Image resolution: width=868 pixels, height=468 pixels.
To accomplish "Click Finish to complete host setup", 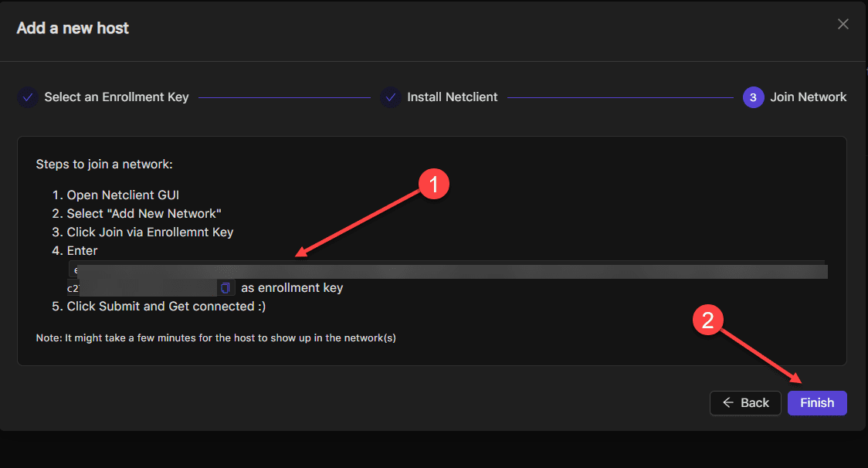I will (x=817, y=402).
